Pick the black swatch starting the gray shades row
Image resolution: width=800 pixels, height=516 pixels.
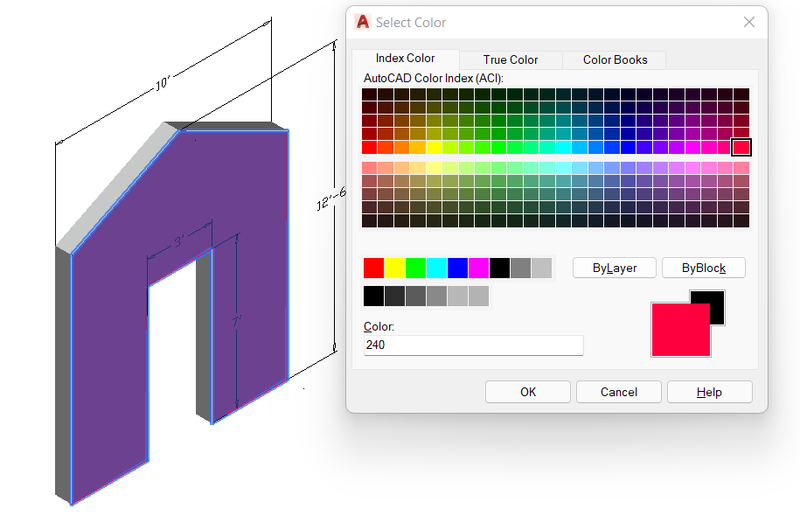pyautogui.click(x=373, y=296)
